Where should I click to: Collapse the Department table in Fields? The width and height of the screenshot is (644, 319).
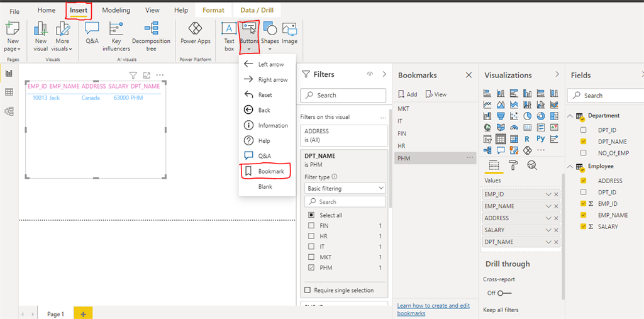[x=570, y=116]
